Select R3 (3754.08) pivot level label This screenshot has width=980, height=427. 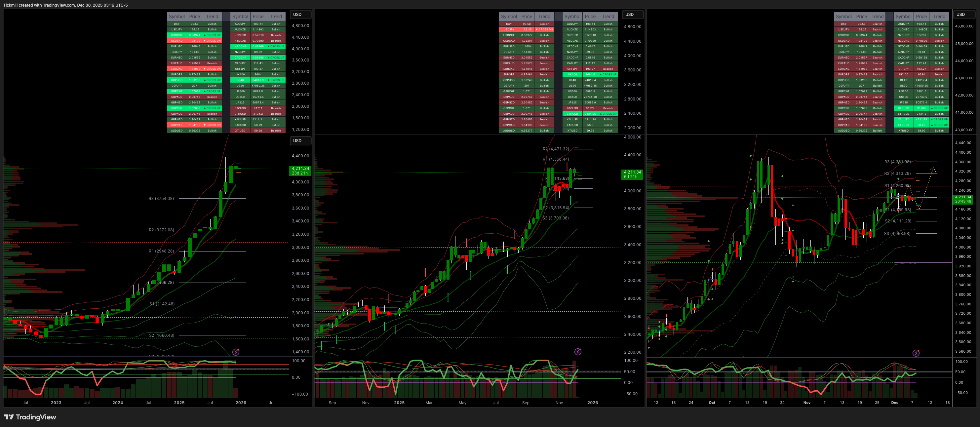point(161,199)
